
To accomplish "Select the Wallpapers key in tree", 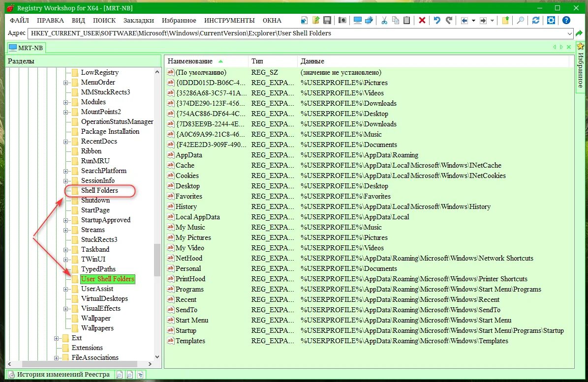I will coord(97,328).
